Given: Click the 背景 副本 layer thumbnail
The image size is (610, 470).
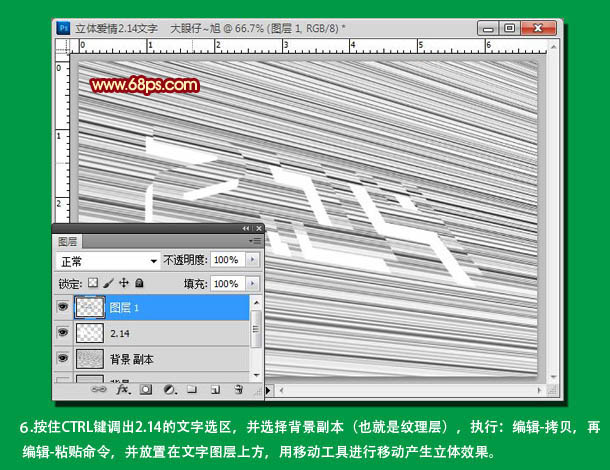Looking at the screenshot, I should click(89, 358).
